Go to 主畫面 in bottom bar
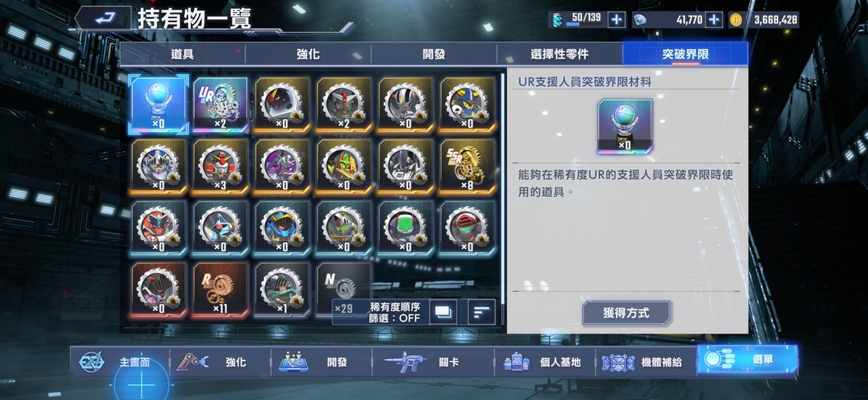 pyautogui.click(x=119, y=362)
